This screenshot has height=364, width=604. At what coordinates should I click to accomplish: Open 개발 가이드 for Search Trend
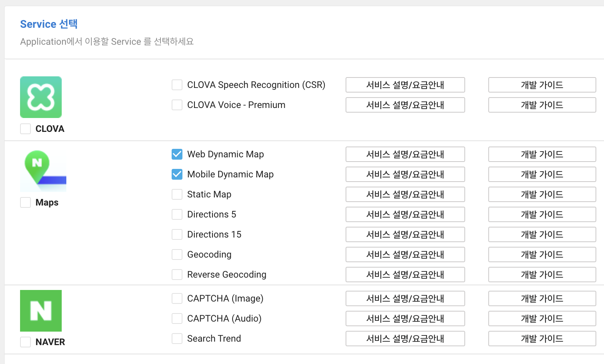(542, 339)
